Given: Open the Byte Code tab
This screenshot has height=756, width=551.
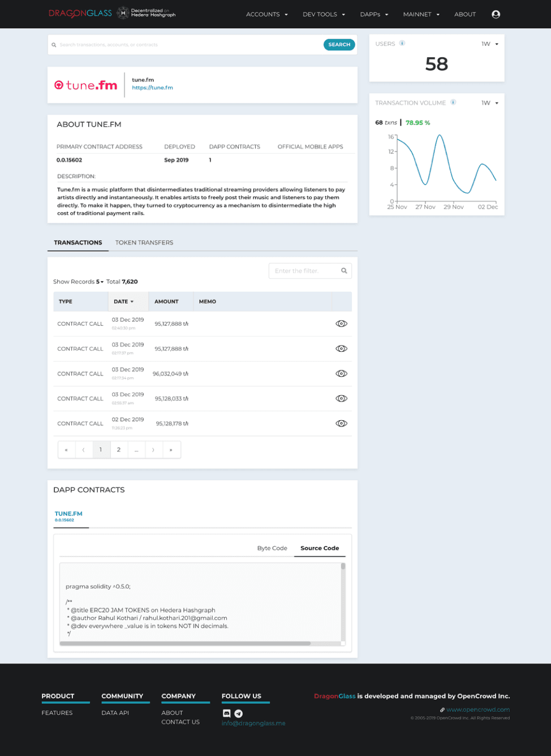Looking at the screenshot, I should point(272,548).
